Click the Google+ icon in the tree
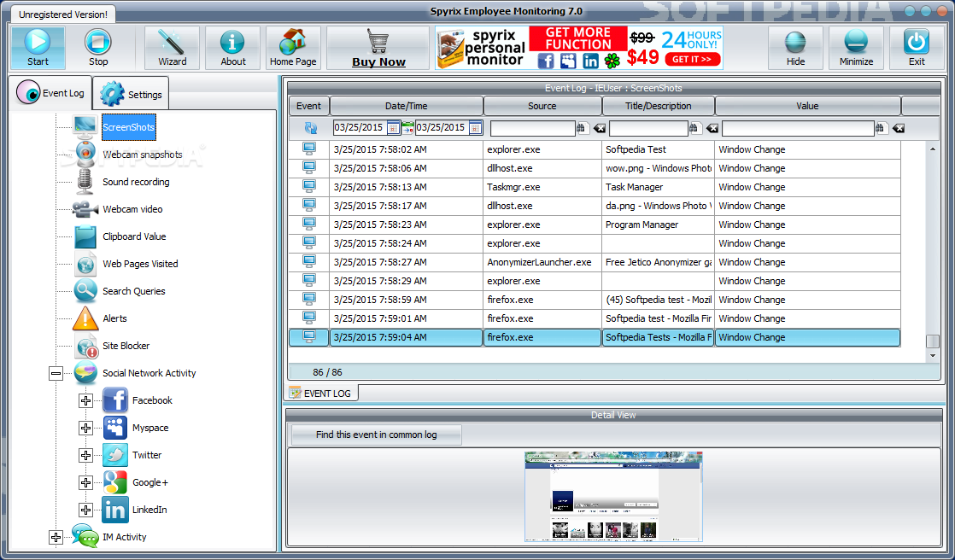The image size is (955, 560). point(115,482)
